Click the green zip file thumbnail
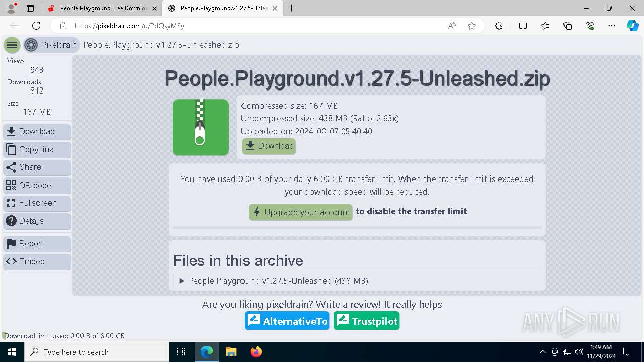The height and width of the screenshot is (362, 644). click(x=201, y=127)
